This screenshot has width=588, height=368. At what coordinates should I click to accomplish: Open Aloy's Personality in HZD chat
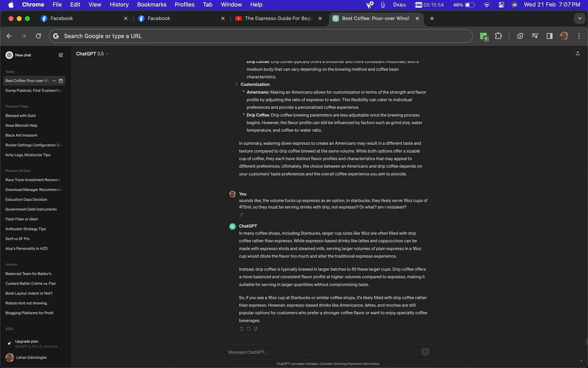click(x=27, y=249)
